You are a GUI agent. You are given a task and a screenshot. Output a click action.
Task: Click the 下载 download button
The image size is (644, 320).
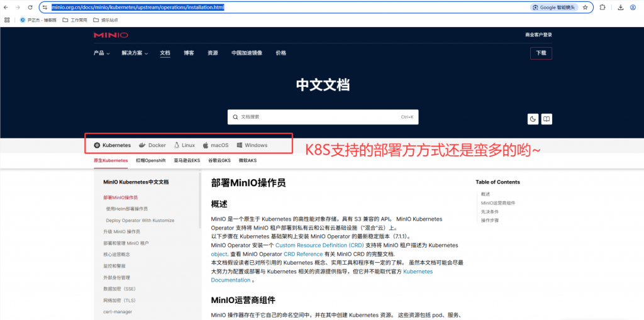541,53
